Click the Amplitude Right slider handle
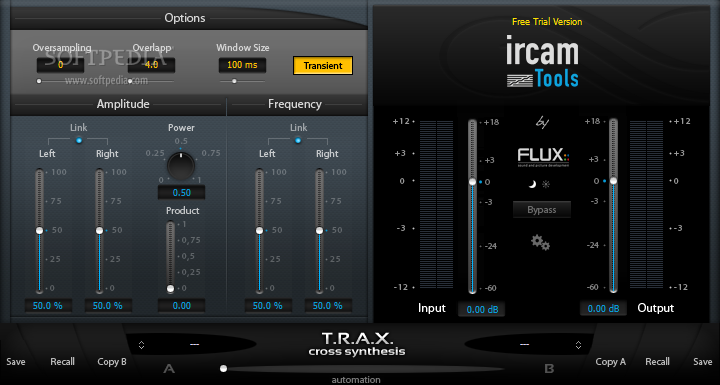The width and height of the screenshot is (720, 385). pos(99,230)
